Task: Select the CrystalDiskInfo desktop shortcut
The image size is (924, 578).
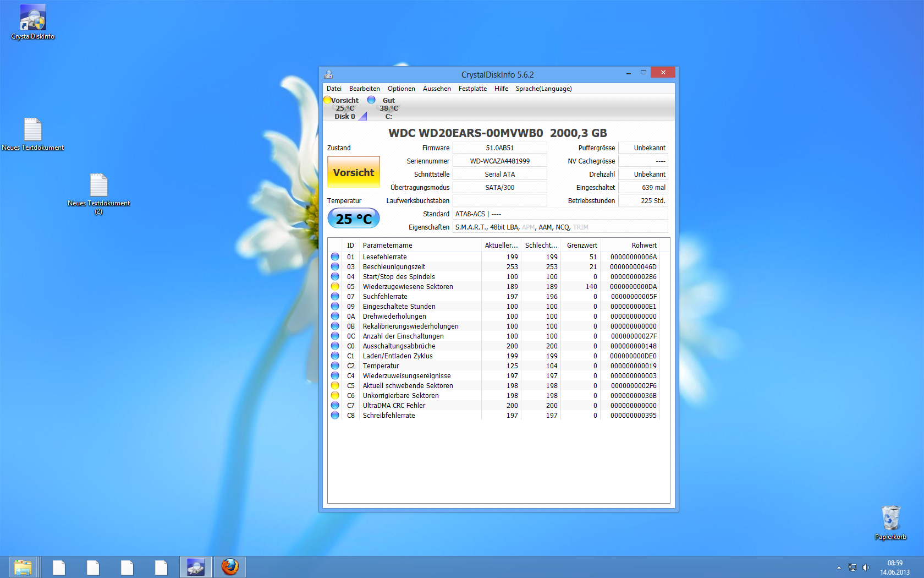Action: coord(33,22)
